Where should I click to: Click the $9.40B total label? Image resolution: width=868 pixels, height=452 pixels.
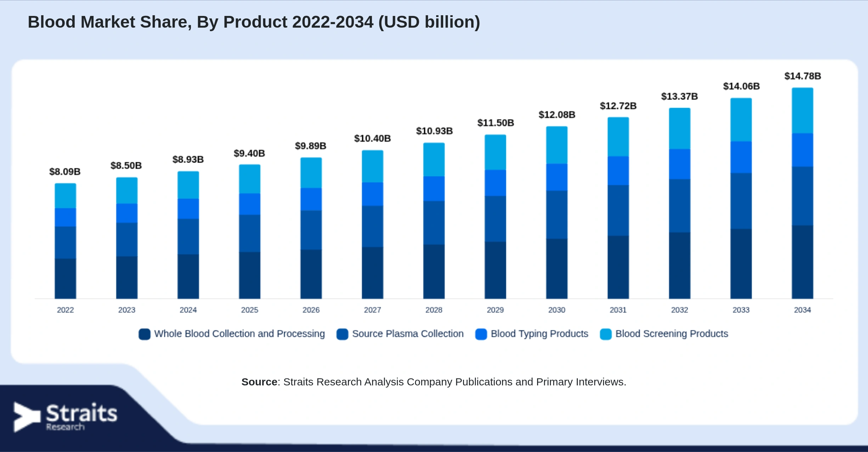pos(249,153)
